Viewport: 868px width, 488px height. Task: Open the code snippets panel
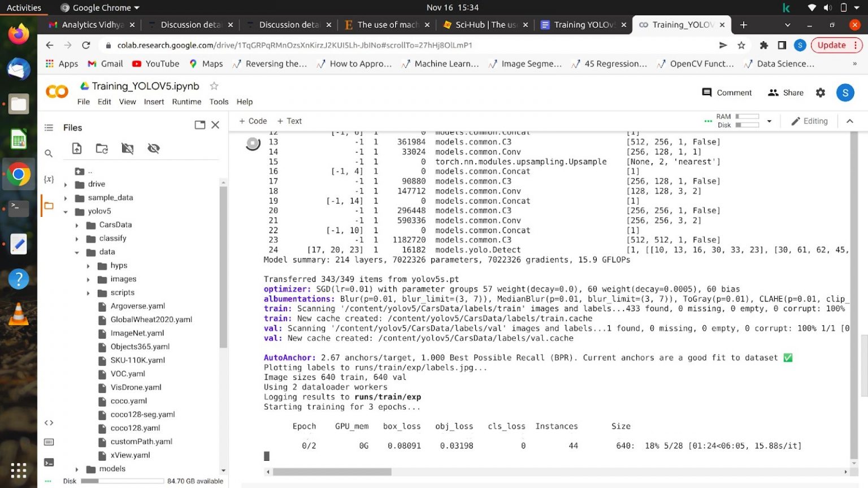point(48,422)
